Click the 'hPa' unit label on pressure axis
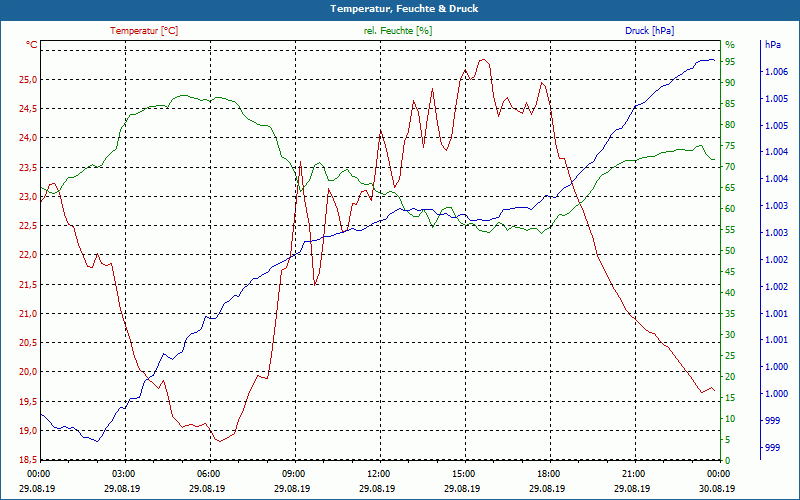The width and height of the screenshot is (800, 500). point(772,45)
